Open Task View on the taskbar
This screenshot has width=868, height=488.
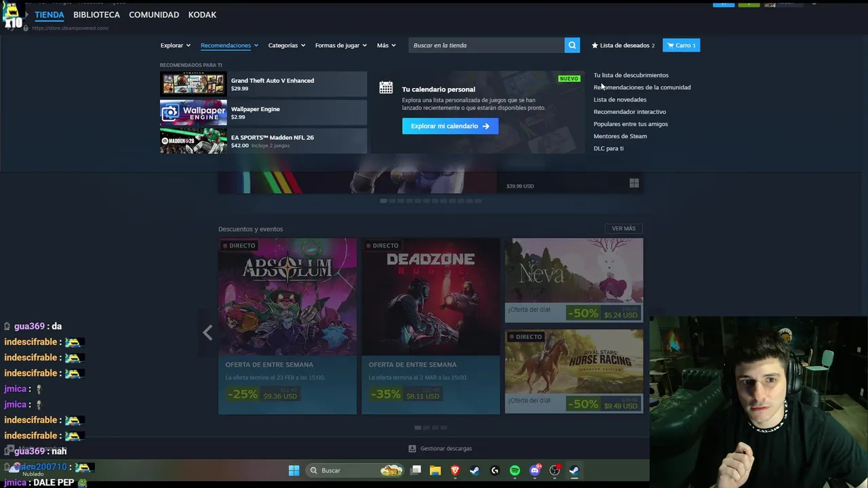click(x=416, y=470)
